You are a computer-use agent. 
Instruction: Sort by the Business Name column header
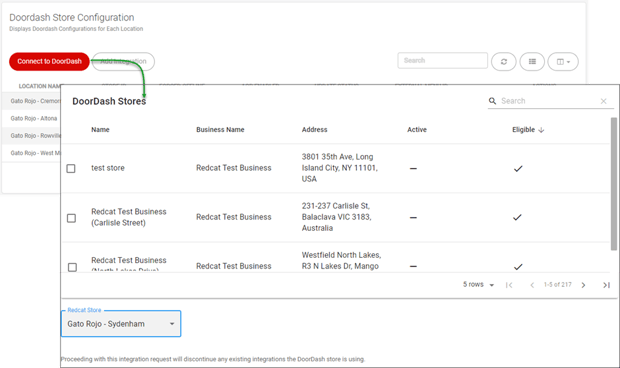[220, 130]
